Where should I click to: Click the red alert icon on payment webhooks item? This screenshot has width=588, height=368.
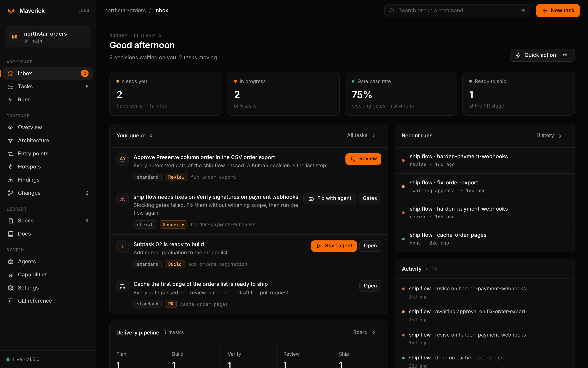click(x=122, y=199)
